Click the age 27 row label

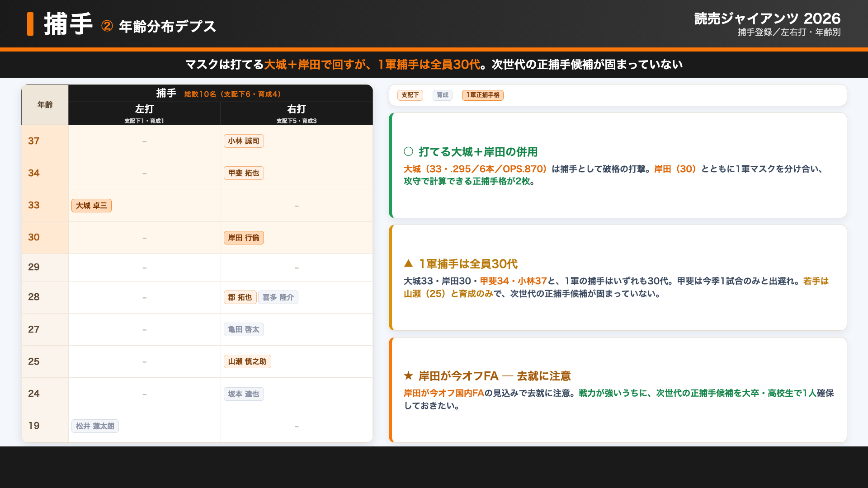tap(34, 329)
